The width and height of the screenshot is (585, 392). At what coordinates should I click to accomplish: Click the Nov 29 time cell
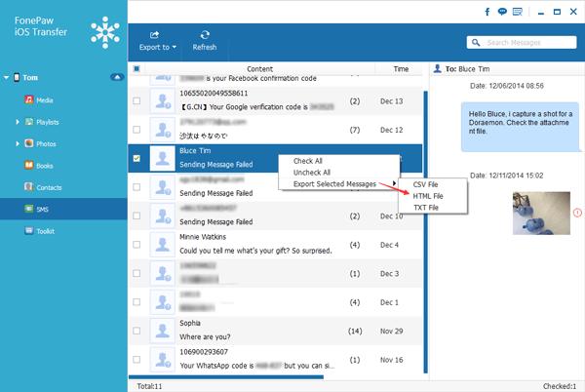click(391, 331)
